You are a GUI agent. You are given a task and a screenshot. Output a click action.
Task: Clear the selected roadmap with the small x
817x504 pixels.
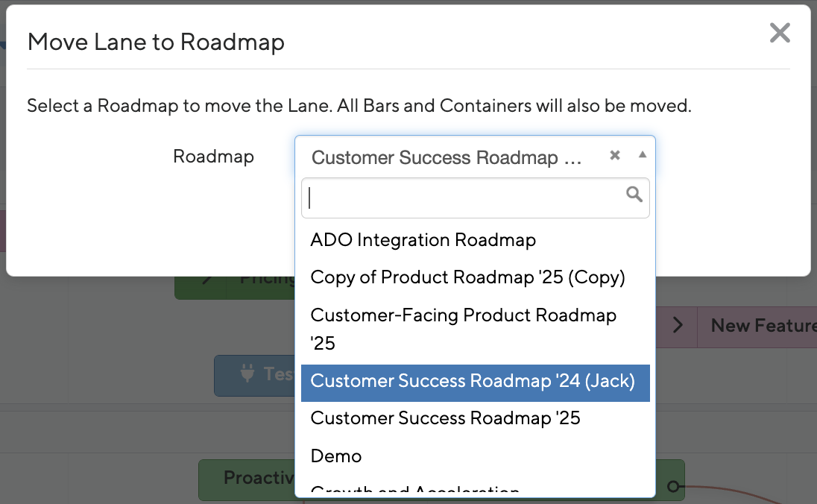[x=615, y=156]
